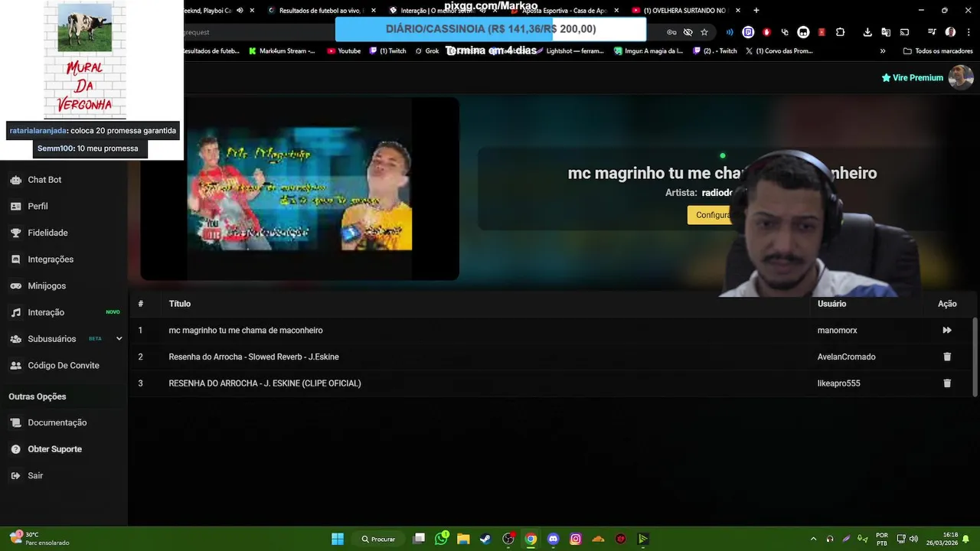The image size is (980, 551).
Task: Click the user avatar in the header
Action: (961, 77)
